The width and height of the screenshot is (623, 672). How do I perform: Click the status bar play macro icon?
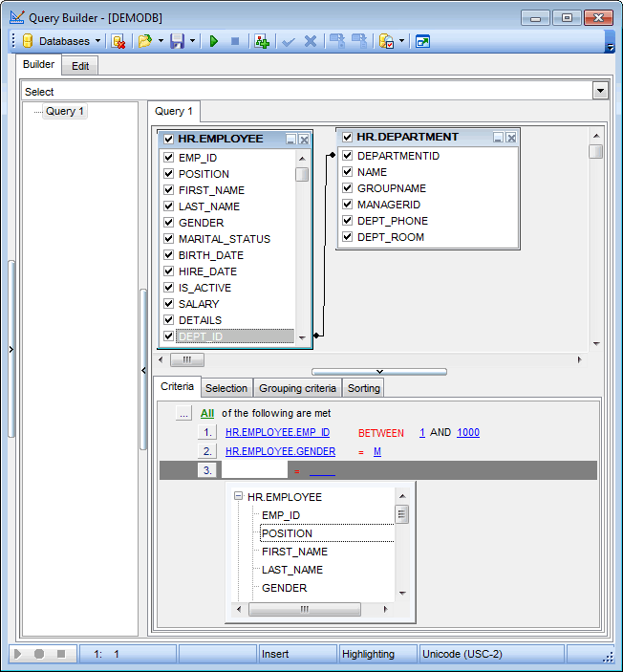17,654
